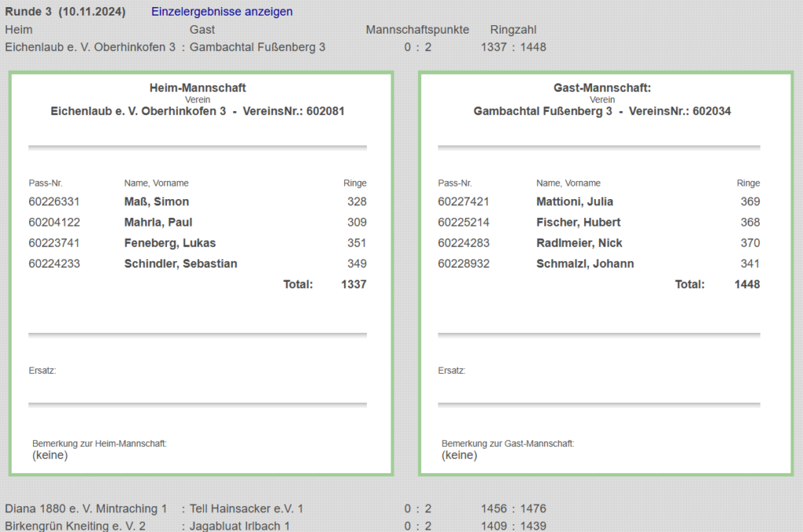Viewport: 803px width, 532px height.
Task: Click the 'Mannschaftspunkte' column header
Action: click(x=417, y=30)
